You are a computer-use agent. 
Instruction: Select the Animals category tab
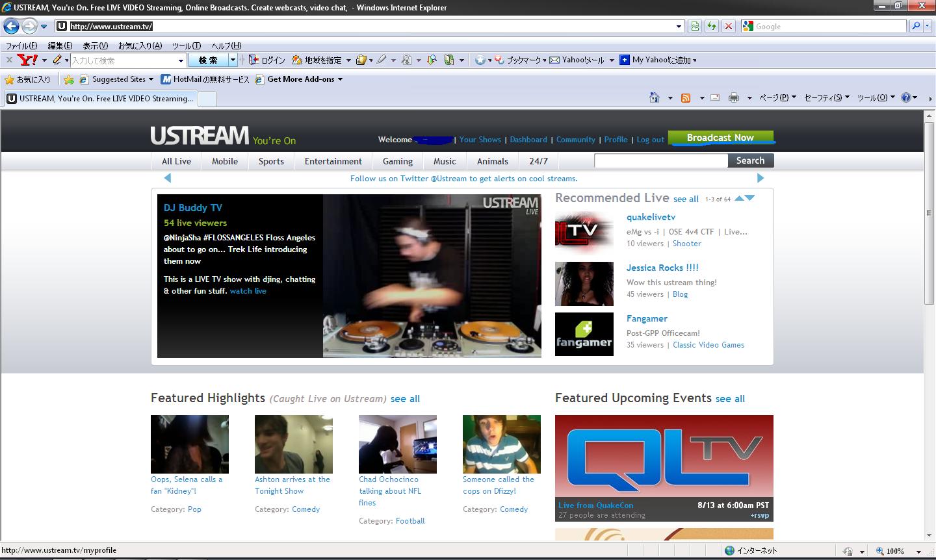point(493,161)
